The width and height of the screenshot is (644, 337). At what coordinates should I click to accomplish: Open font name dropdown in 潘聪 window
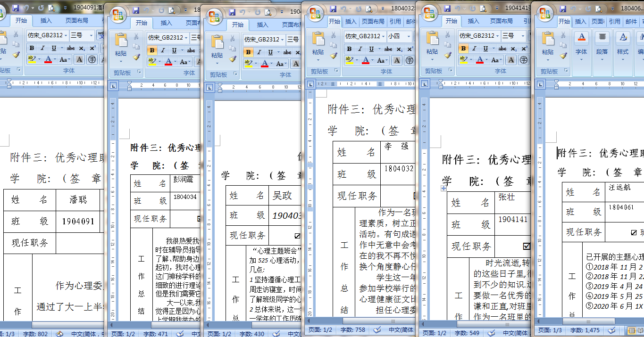(x=66, y=35)
